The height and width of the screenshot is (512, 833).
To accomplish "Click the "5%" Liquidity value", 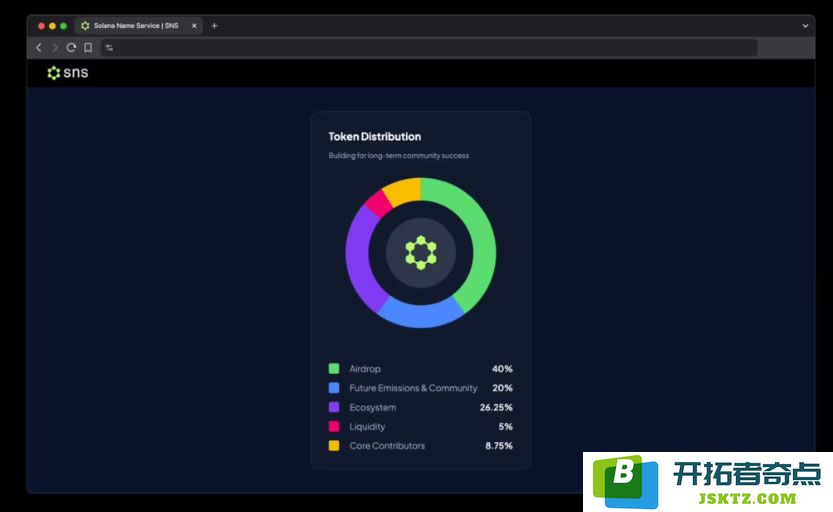I will point(505,426).
